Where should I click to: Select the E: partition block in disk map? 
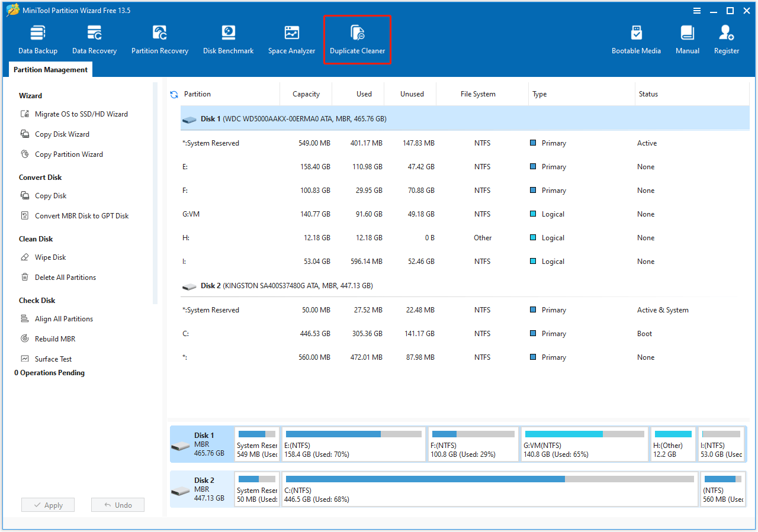point(354,444)
